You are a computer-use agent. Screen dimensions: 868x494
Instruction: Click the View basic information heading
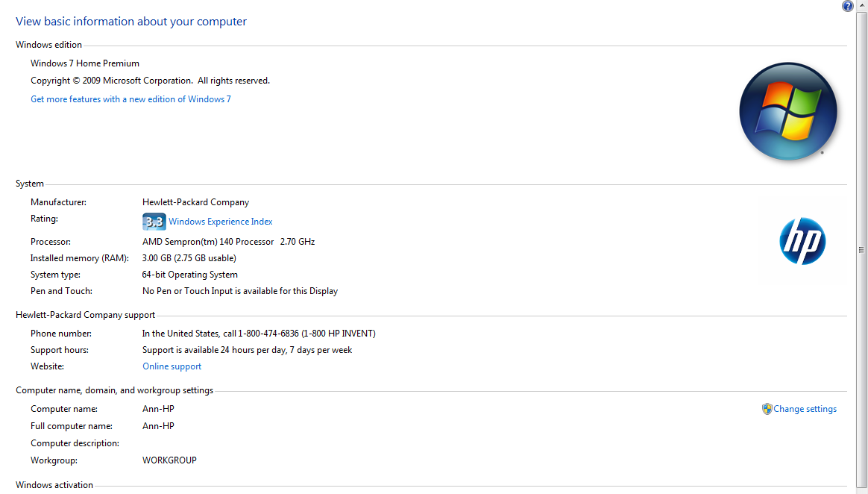click(131, 22)
